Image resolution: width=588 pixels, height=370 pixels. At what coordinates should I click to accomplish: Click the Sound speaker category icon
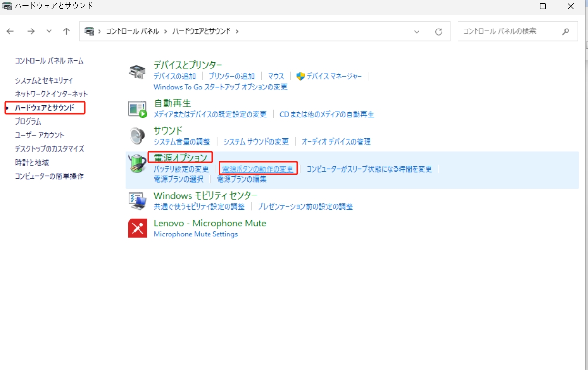pyautogui.click(x=138, y=136)
